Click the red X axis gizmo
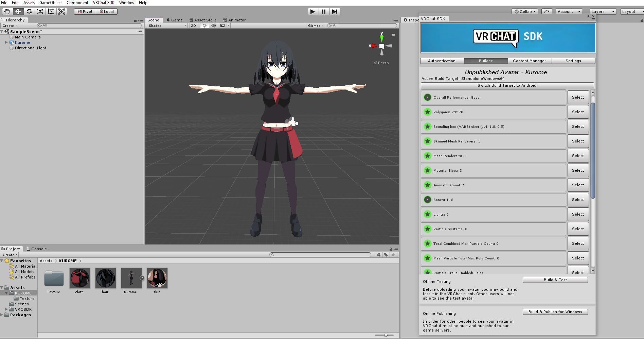644x339 pixels. [x=374, y=46]
